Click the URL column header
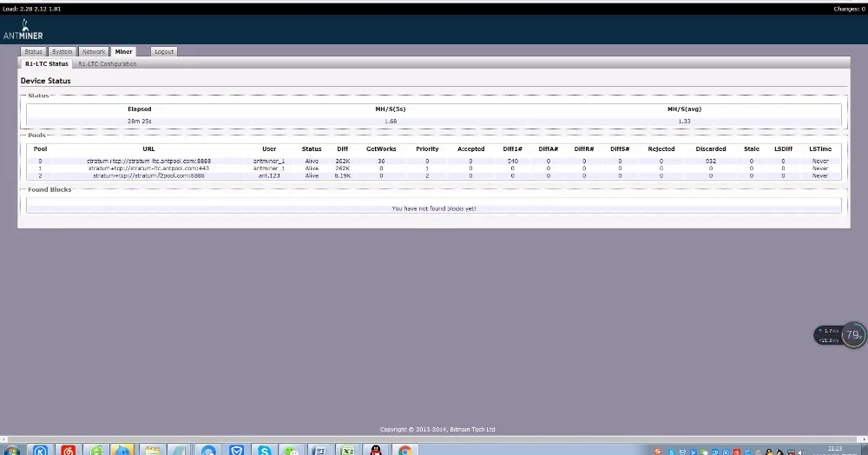This screenshot has width=868, height=455. click(148, 148)
